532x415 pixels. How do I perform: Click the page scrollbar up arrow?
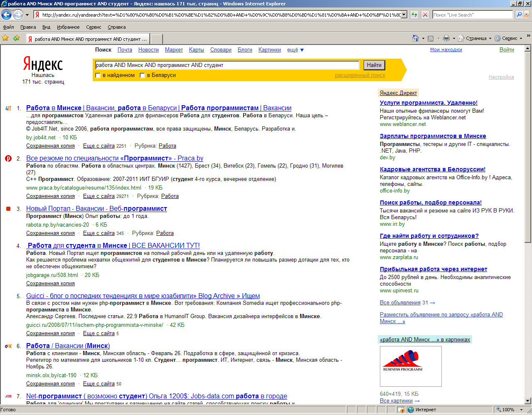528,48
